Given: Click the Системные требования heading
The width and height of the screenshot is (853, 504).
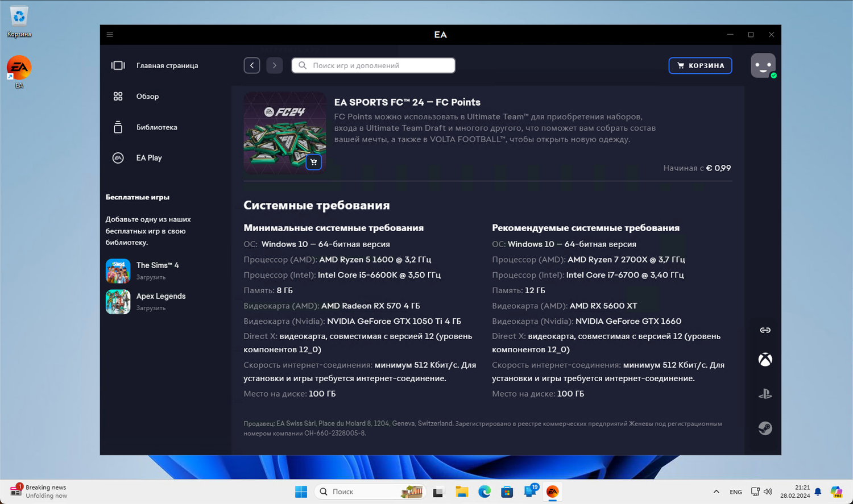Looking at the screenshot, I should 317,205.
